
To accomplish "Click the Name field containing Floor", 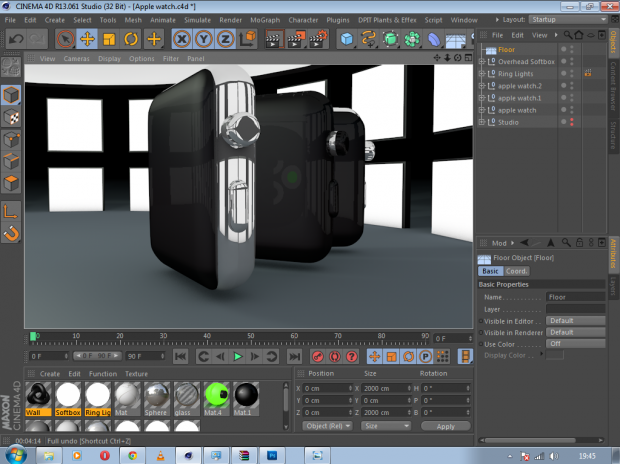I will tap(575, 297).
